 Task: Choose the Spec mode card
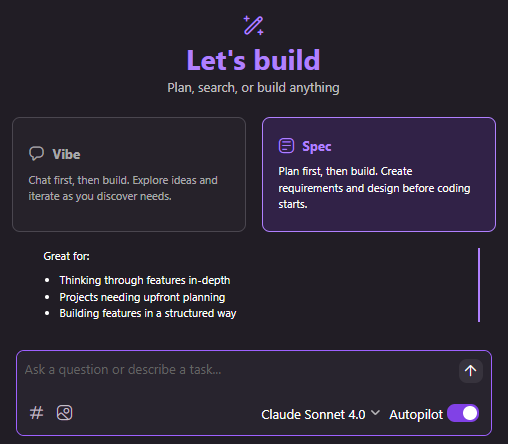click(x=379, y=174)
